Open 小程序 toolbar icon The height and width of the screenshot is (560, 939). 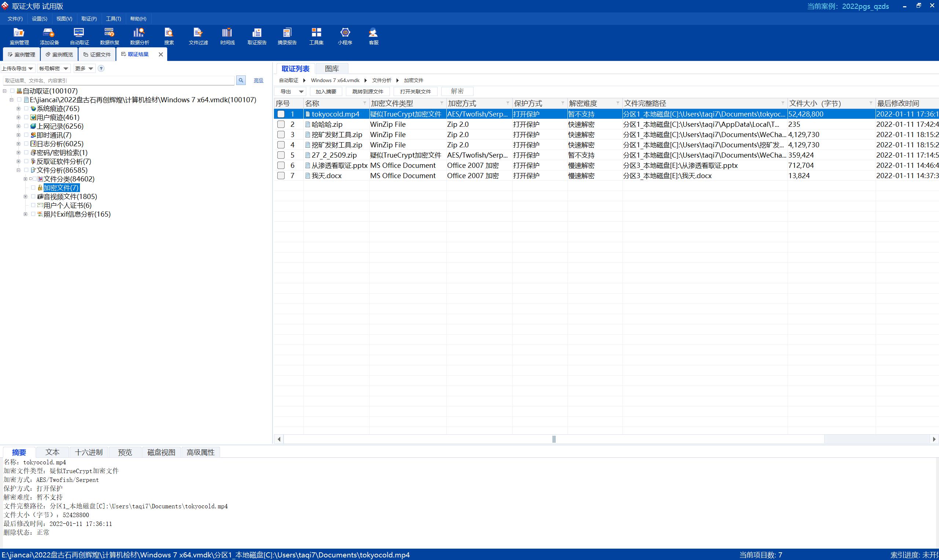tap(345, 36)
